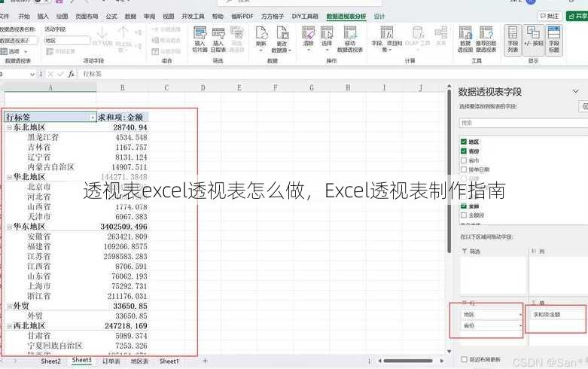Image resolution: width=588 pixels, height=369 pixels.
Task: Open the Row Labels (行标签) filter dropdown
Action: pos(93,117)
